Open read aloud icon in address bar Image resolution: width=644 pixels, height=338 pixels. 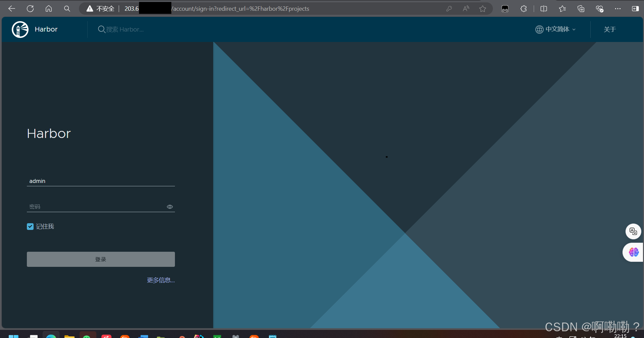click(x=466, y=9)
